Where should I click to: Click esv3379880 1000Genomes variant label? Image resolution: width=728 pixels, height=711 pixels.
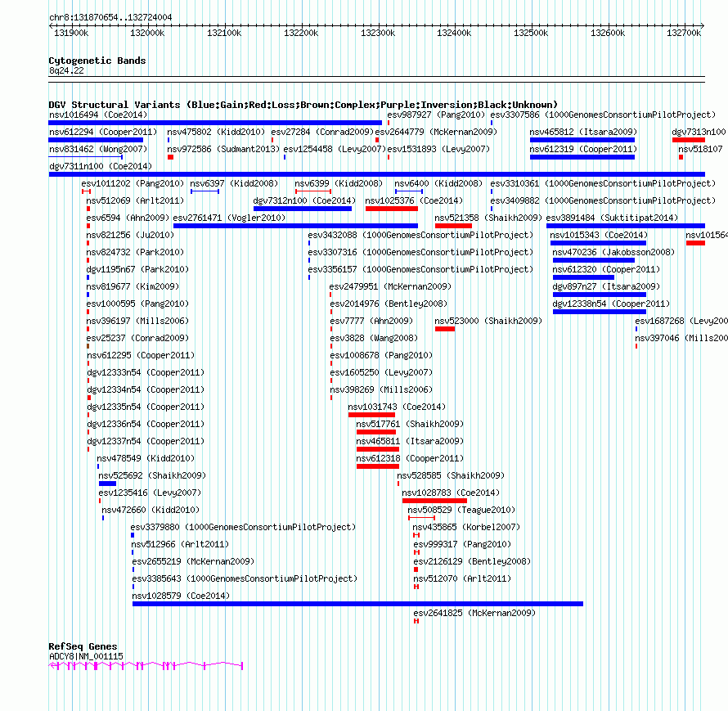point(243,527)
